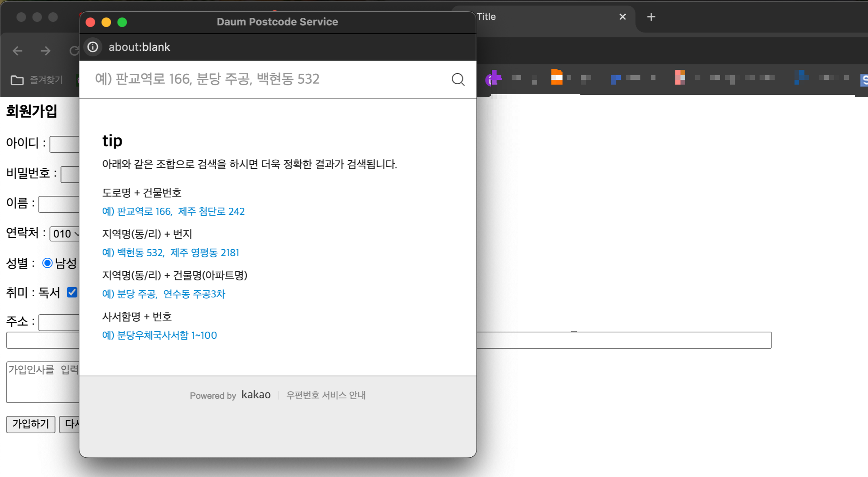Click example link 판교역로 166, 제주 첨단로 242

point(173,211)
